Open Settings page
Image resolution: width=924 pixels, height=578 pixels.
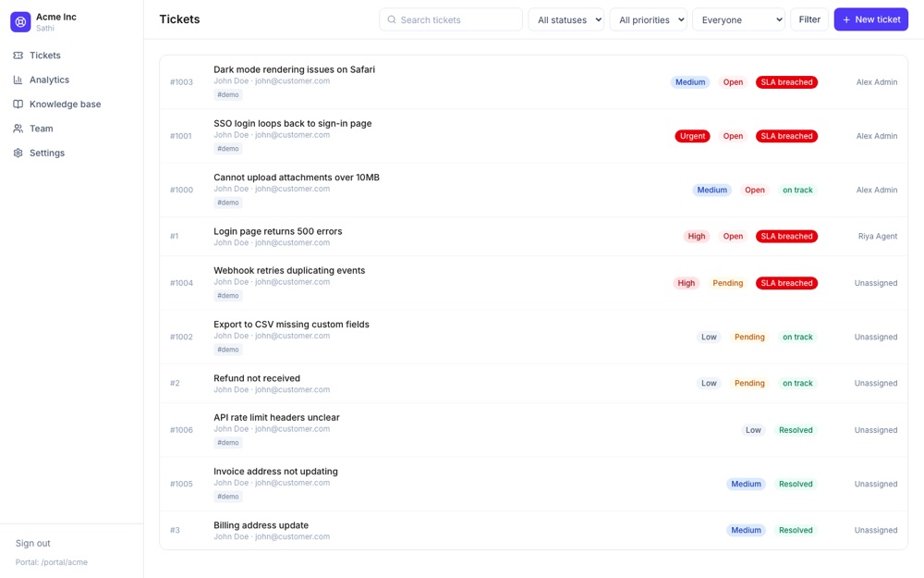47,153
